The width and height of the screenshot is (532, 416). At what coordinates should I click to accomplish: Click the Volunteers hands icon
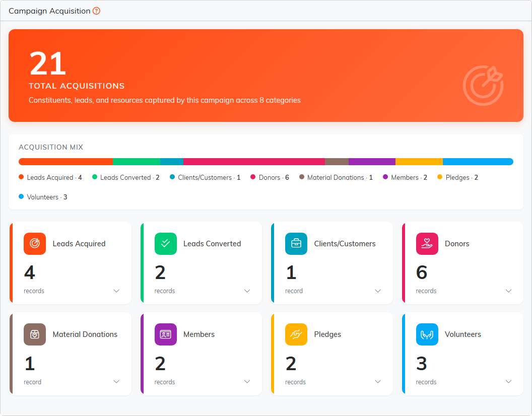(x=427, y=334)
